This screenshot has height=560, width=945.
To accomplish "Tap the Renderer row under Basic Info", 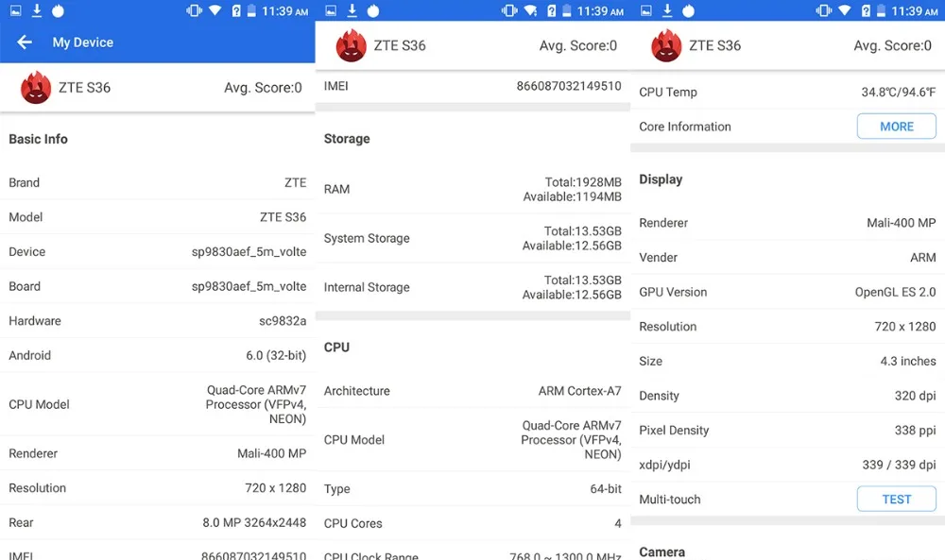I will pyautogui.click(x=157, y=453).
